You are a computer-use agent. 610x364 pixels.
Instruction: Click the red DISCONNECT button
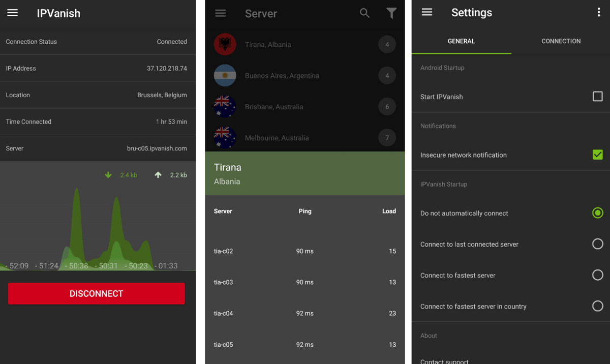click(x=97, y=294)
